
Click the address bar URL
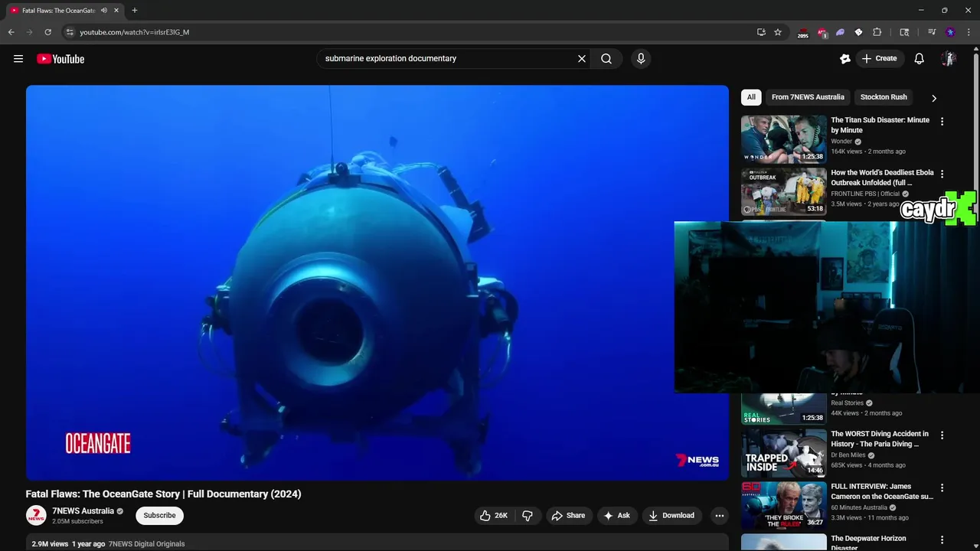pyautogui.click(x=135, y=32)
